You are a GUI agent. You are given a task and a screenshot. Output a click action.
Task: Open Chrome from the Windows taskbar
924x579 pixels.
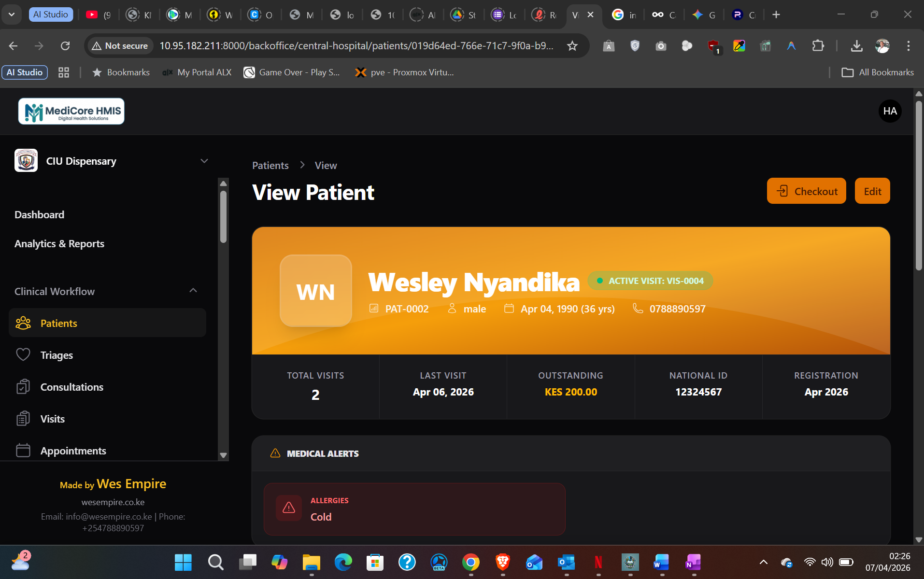point(470,562)
